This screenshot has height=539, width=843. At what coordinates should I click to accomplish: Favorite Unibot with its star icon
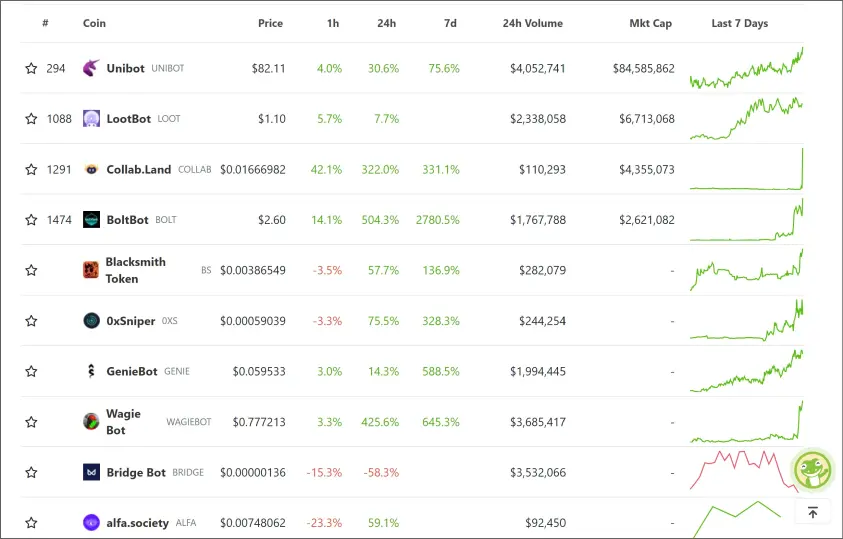click(x=31, y=68)
